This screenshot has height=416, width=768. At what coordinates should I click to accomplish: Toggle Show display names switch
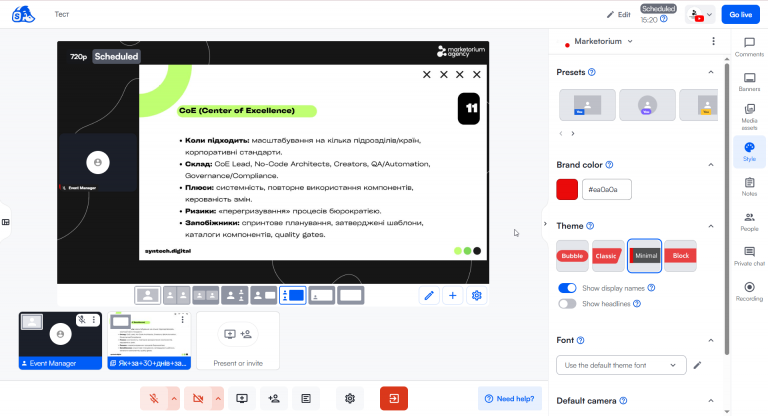tap(567, 288)
